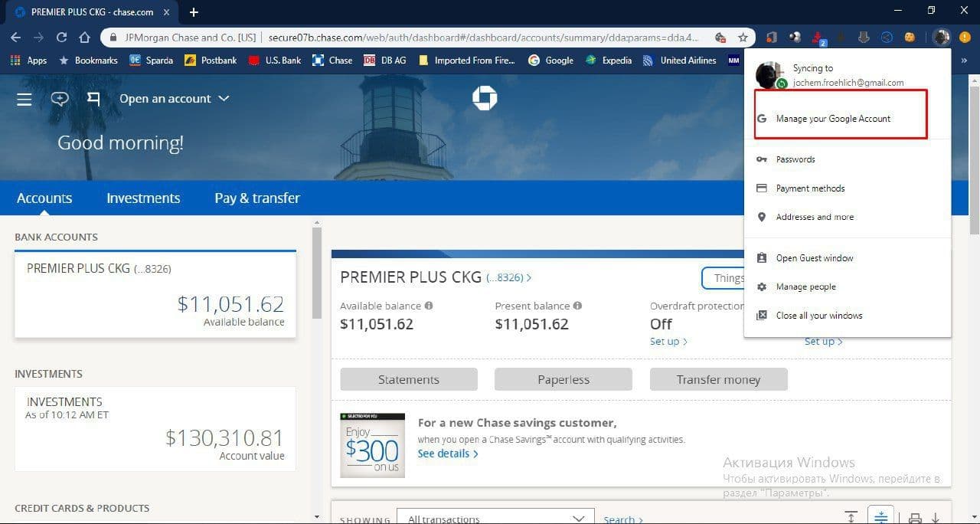Click the Search transactions link
The image size is (980, 524).
[623, 519]
